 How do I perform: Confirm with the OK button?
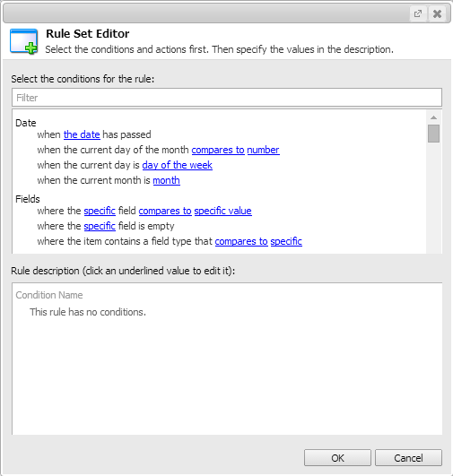point(337,458)
